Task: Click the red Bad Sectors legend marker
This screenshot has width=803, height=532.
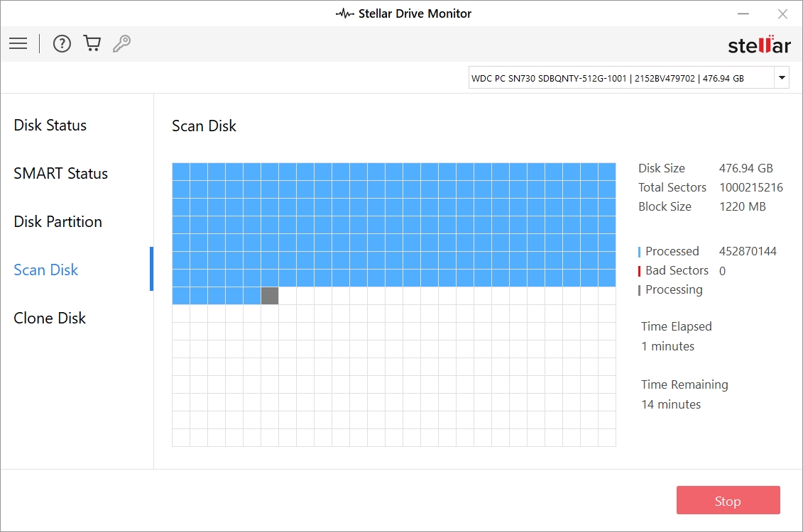Action: pyautogui.click(x=640, y=271)
